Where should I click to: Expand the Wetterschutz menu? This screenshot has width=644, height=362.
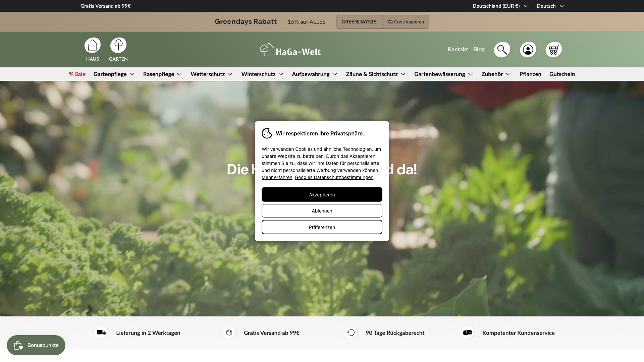[x=211, y=74]
